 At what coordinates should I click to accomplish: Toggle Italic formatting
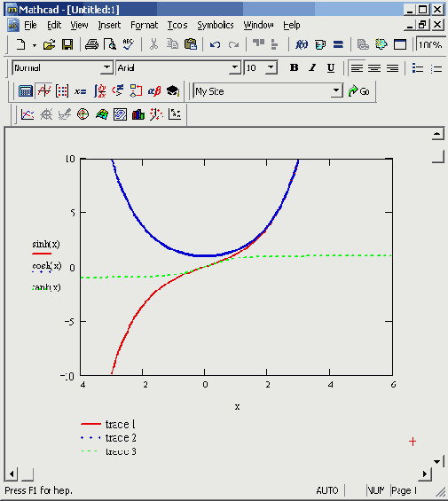[x=312, y=67]
